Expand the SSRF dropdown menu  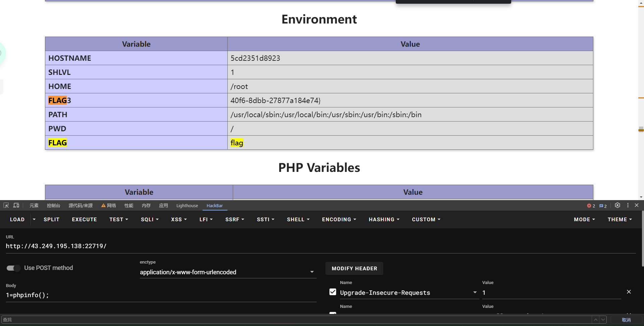click(235, 219)
